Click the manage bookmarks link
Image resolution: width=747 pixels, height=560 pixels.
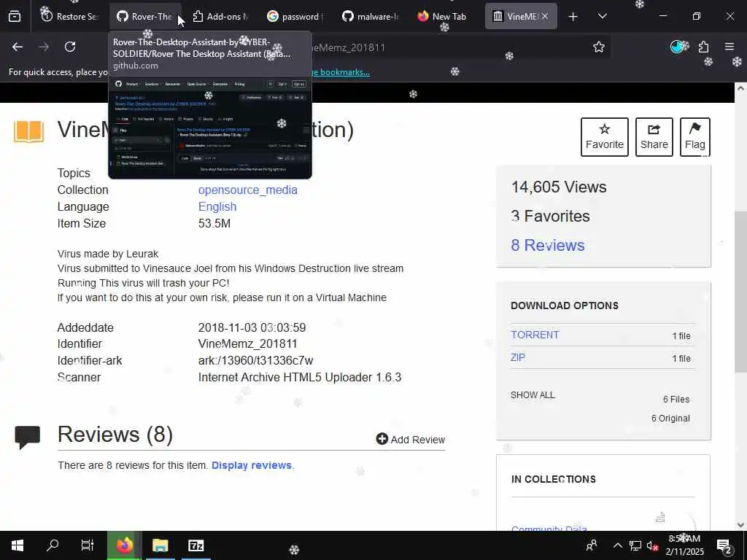tap(341, 72)
